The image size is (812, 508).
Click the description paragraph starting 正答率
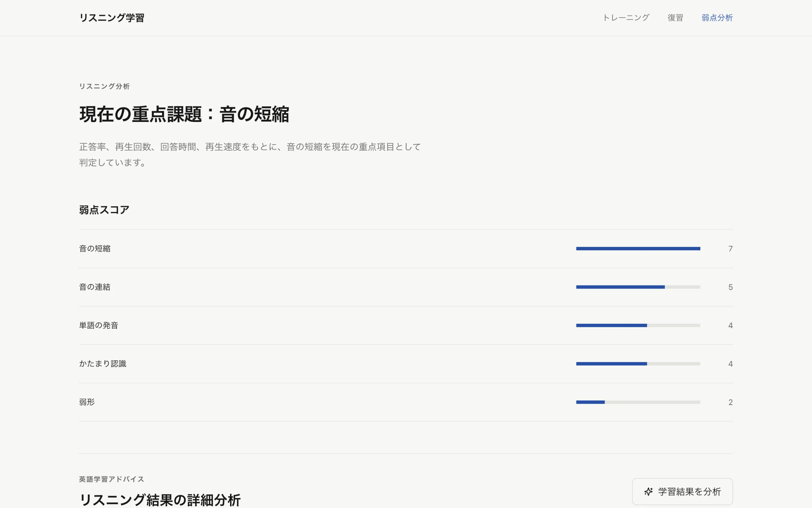(x=250, y=154)
